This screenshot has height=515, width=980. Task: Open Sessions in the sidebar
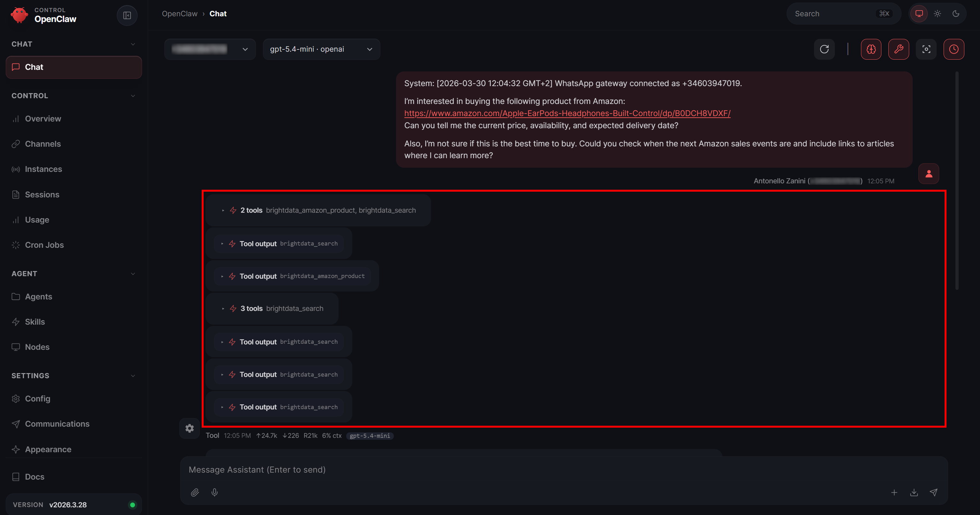click(42, 195)
